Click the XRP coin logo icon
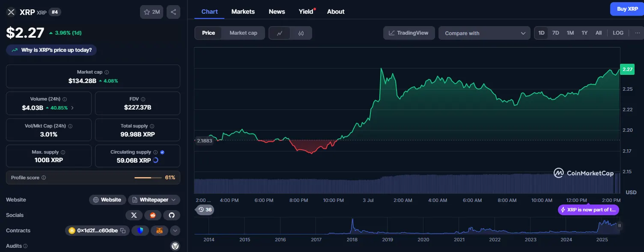644x252 pixels. [x=11, y=12]
